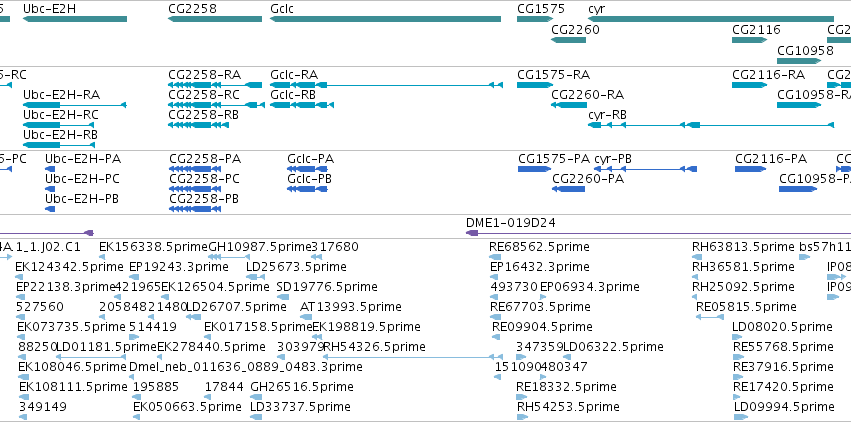
Task: Click the LD01181.5prime EST feature
Action: [91, 357]
